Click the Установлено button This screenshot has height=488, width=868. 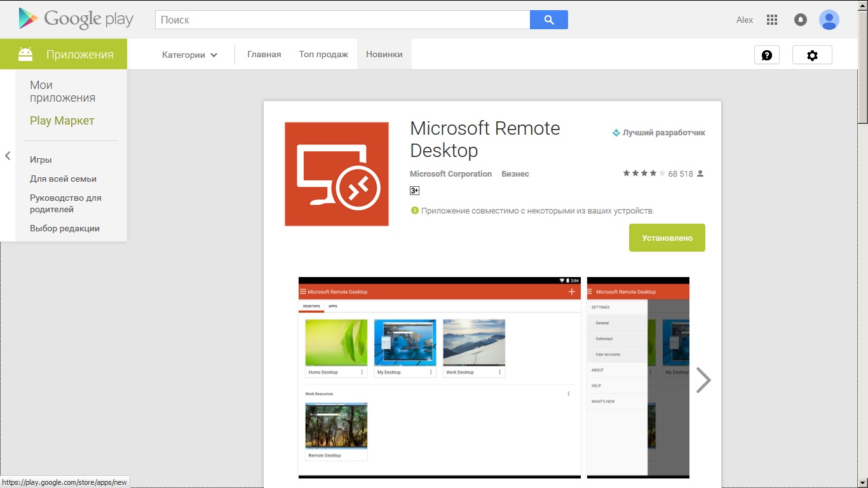(x=667, y=238)
